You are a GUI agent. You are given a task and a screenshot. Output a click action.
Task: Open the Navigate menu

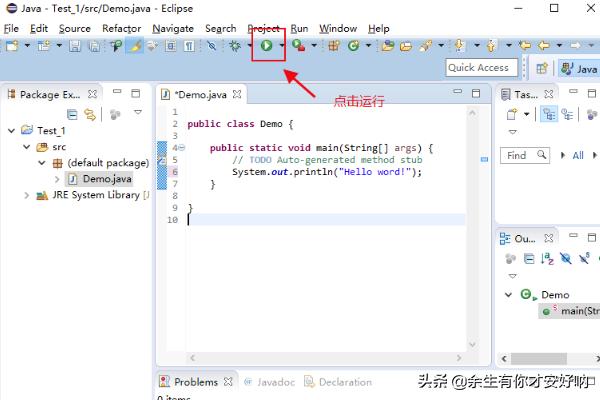173,29
